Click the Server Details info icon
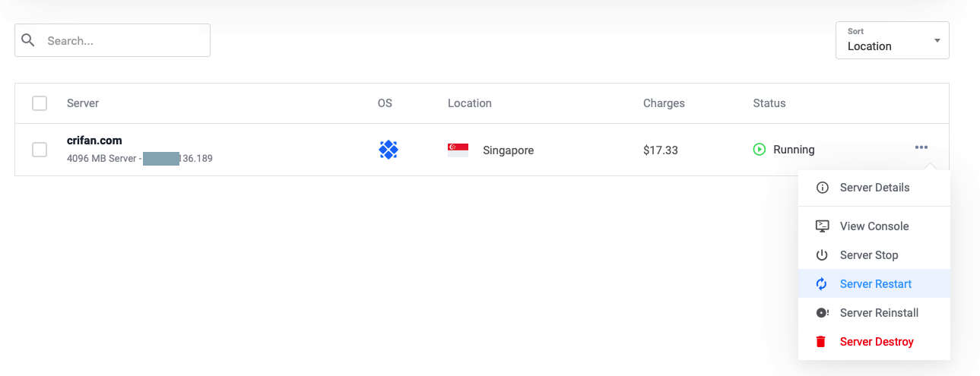Screen dimensions: 980x376 point(822,188)
